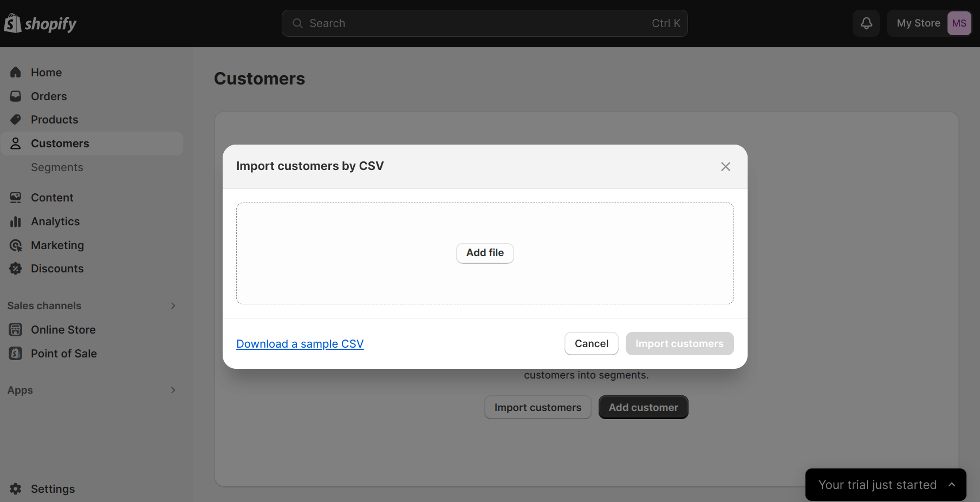
Task: Click the notification bell icon
Action: coord(866,23)
